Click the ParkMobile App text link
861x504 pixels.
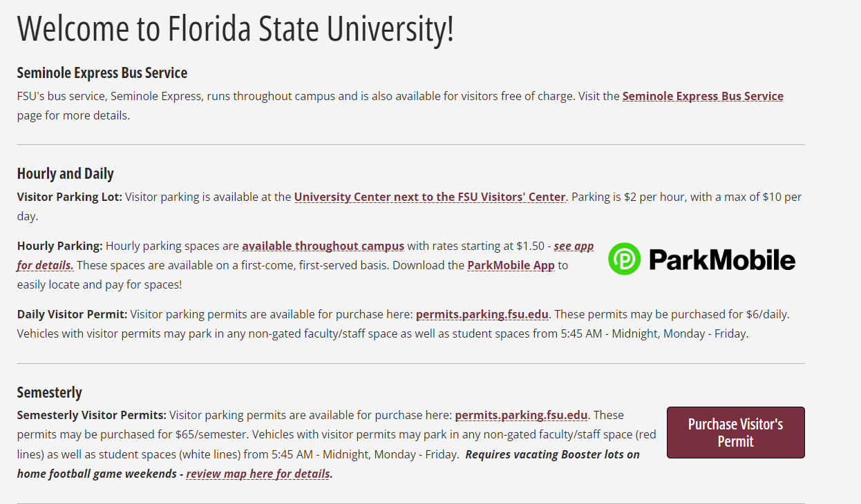(511, 265)
